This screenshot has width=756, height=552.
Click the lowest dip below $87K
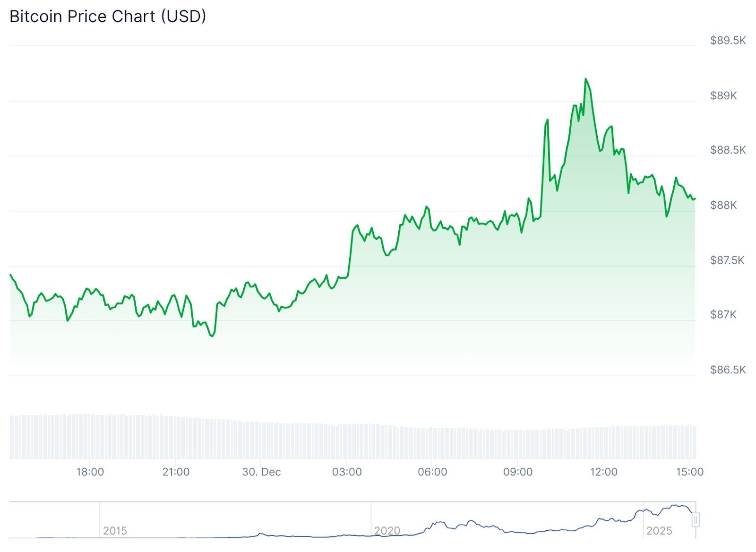(x=212, y=336)
